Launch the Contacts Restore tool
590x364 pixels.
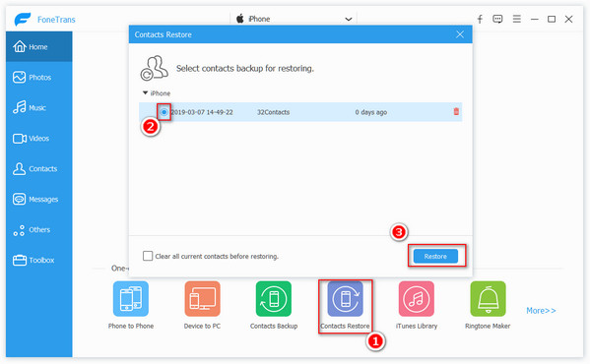[x=345, y=305]
